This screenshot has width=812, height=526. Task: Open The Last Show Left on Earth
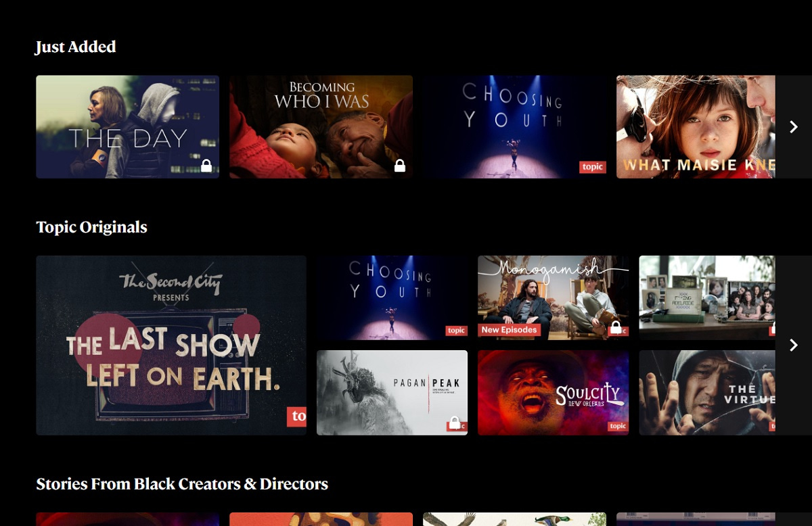coord(171,345)
